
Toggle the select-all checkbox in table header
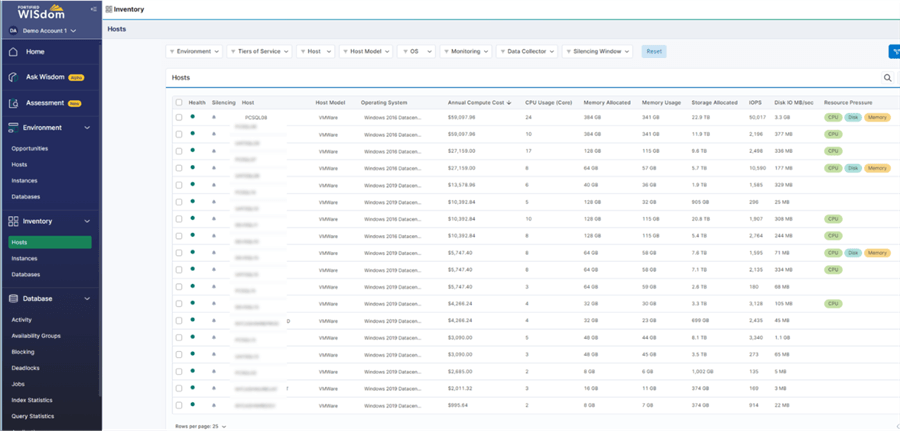179,102
